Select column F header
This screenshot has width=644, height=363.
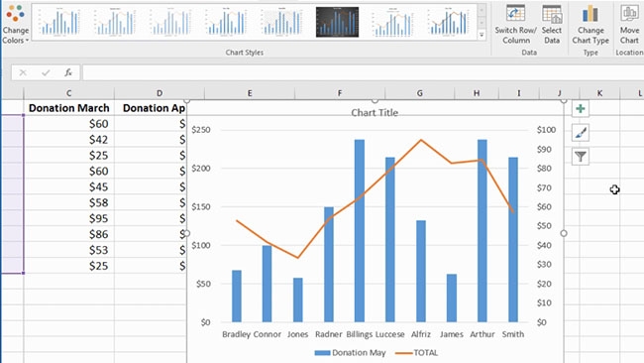click(340, 93)
